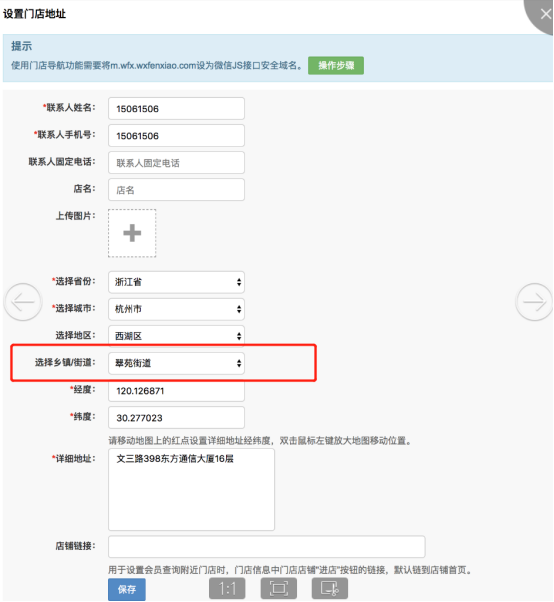
Task: Open the 选择城市 dropdown showing 杭州市
Action: point(176,309)
